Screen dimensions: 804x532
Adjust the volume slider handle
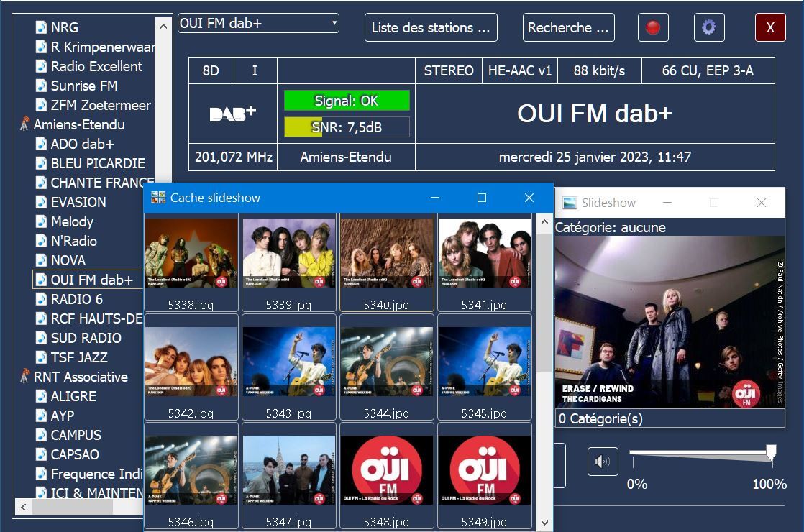pyautogui.click(x=771, y=452)
